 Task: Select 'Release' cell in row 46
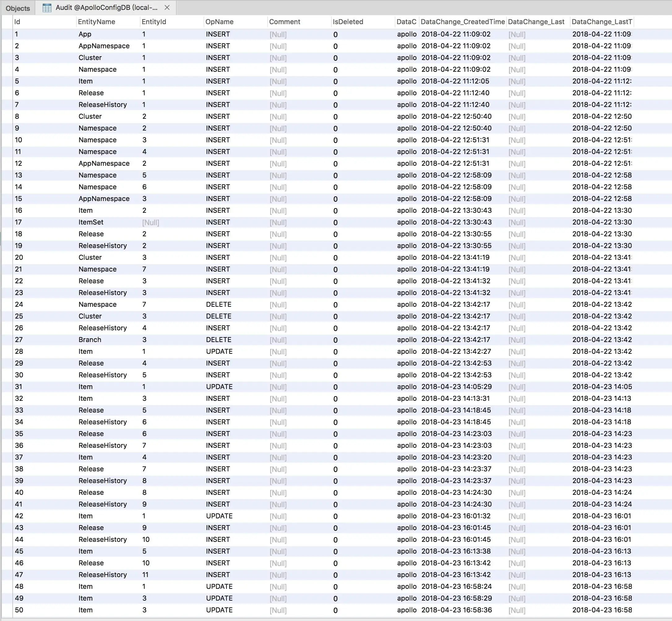(91, 563)
